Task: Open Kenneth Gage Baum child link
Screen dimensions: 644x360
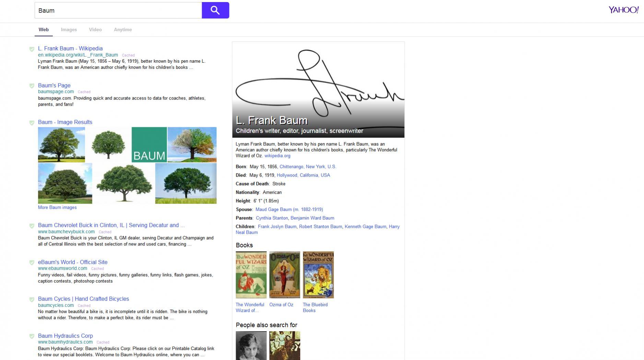Action: point(365,227)
